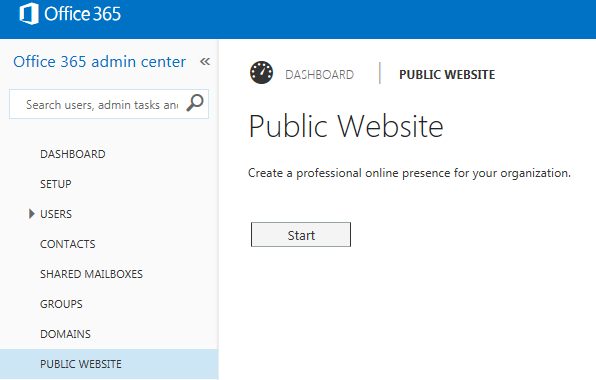Open SHARED MAILBOXES page

pyautogui.click(x=91, y=274)
